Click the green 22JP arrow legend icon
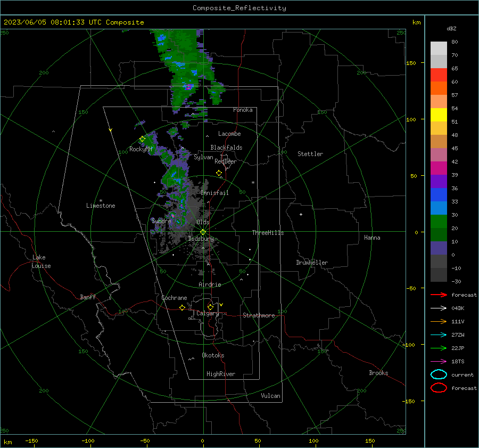 pos(439,348)
